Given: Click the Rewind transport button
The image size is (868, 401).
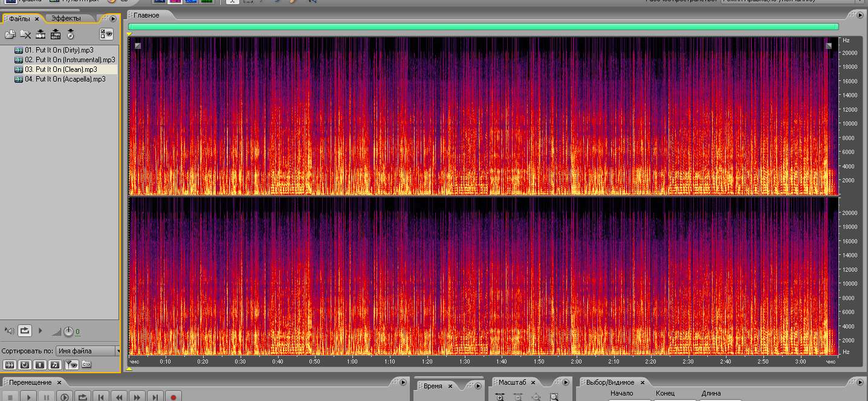Looking at the screenshot, I should coord(119,397).
